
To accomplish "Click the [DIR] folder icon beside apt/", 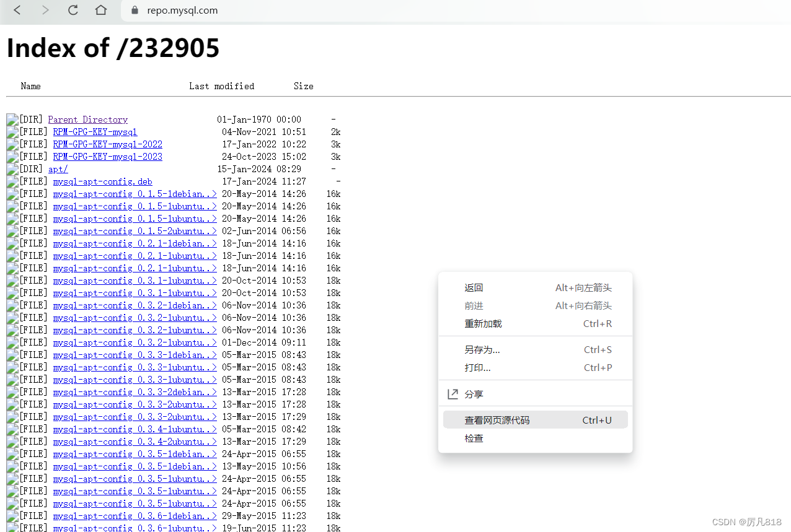I will [12, 168].
